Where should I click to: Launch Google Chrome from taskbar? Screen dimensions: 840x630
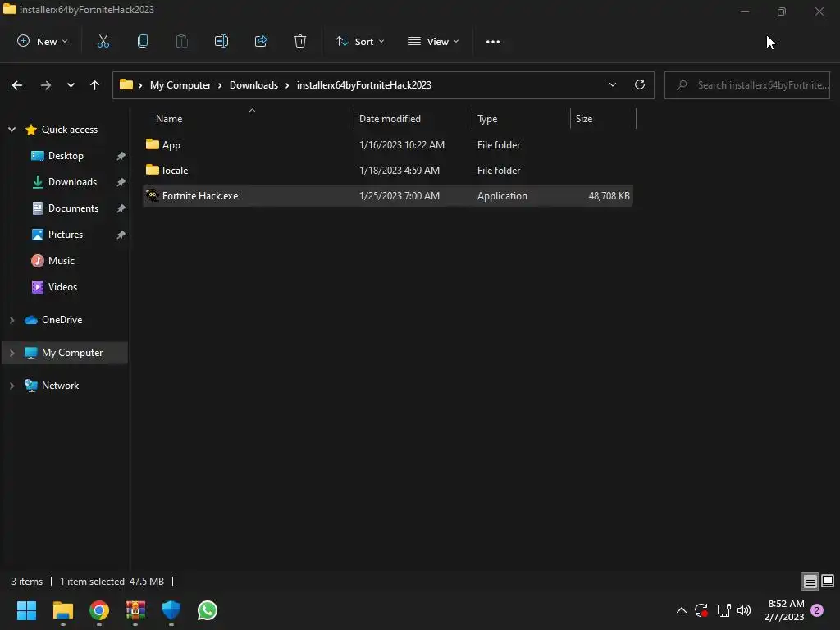point(99,610)
